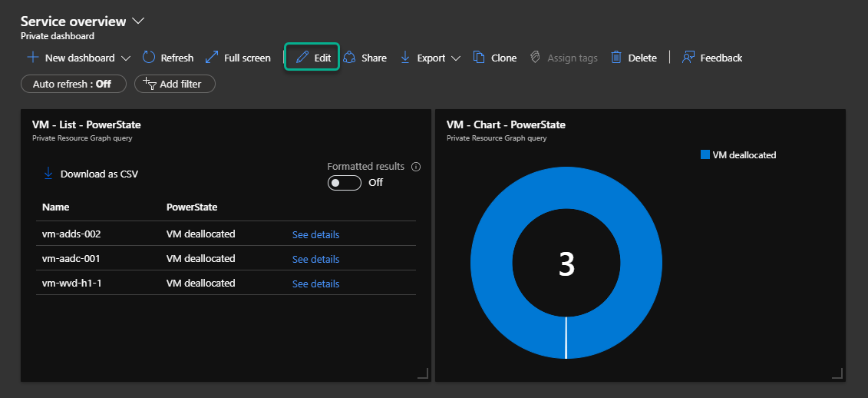
Task: Click the Formatted results label
Action: [x=366, y=166]
